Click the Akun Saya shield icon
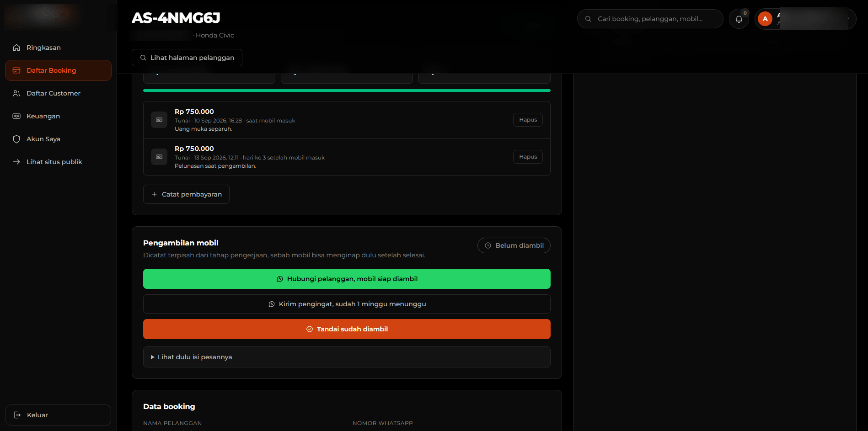 (x=16, y=139)
